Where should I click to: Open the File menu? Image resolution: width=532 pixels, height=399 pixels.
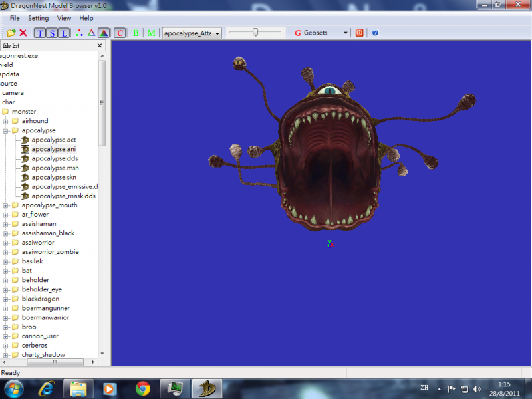click(15, 19)
